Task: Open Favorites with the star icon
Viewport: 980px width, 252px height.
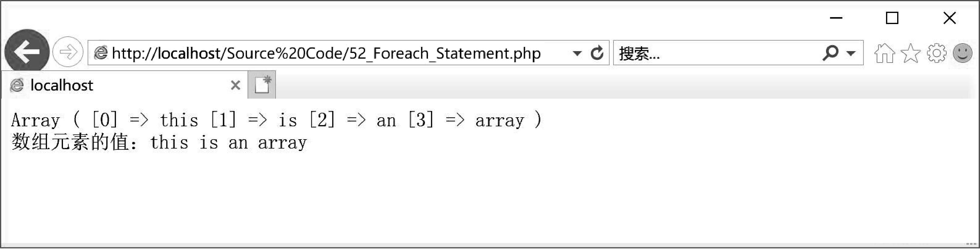Action: [911, 53]
